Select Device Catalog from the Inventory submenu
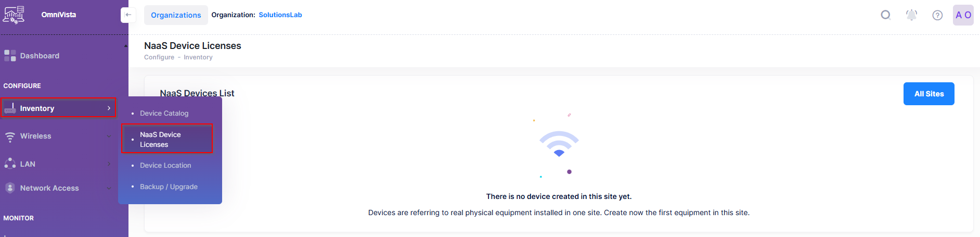This screenshot has height=237, width=980. [164, 114]
